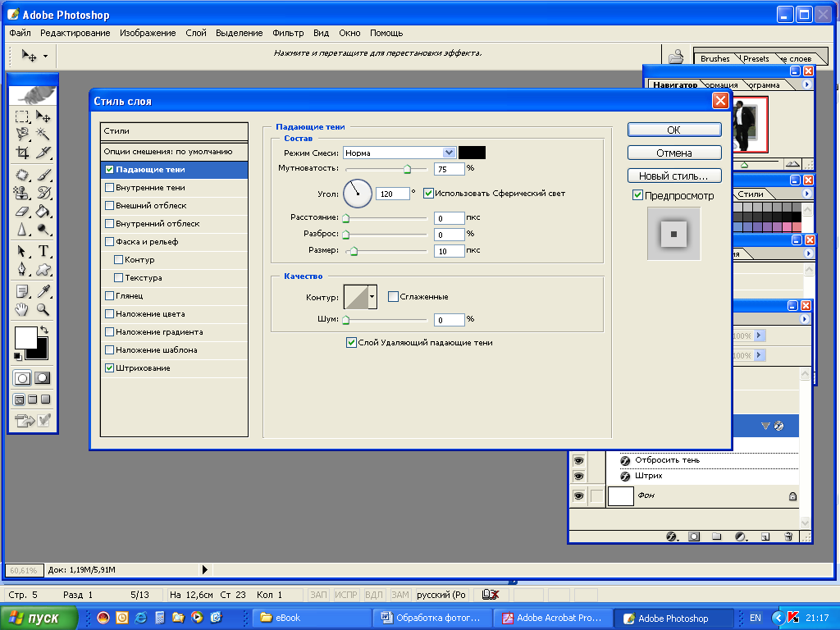
Task: Select the Notes tool
Action: [22, 291]
